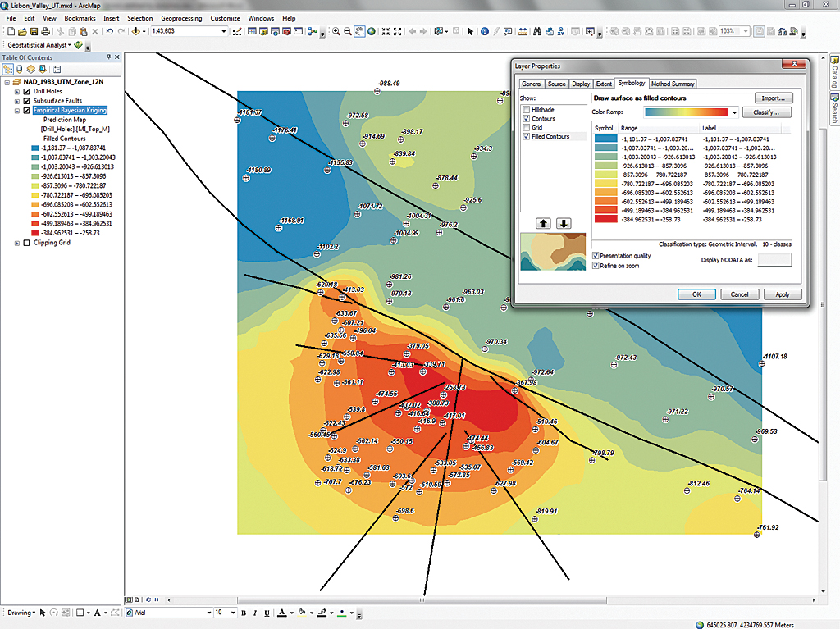Enable the Hillshade checkbox
The width and height of the screenshot is (840, 629).
(x=526, y=109)
